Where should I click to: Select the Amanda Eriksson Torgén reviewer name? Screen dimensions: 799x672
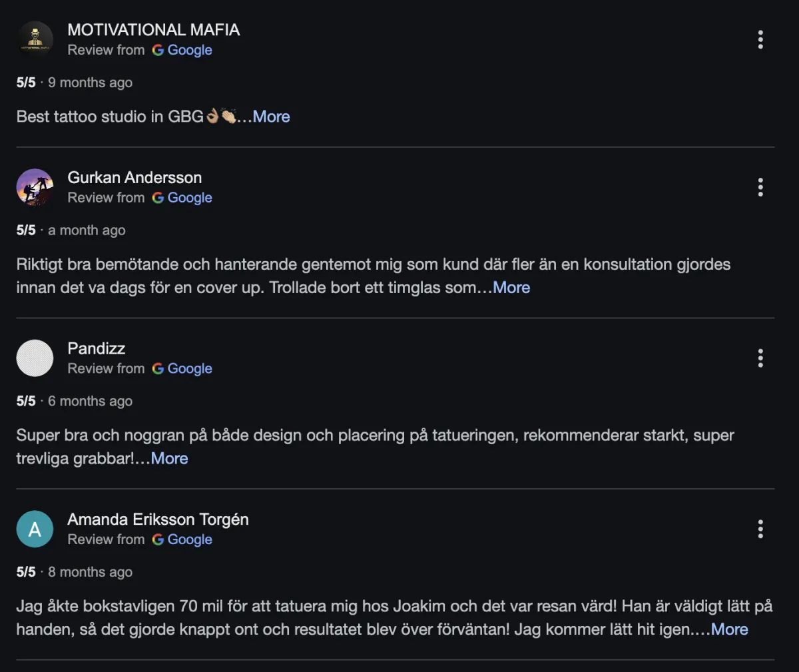coord(158,519)
